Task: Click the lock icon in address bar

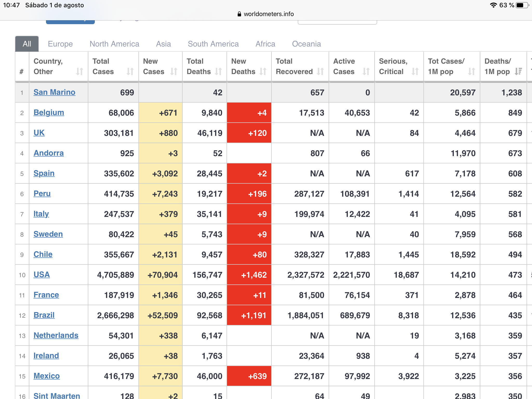Action: [239, 14]
